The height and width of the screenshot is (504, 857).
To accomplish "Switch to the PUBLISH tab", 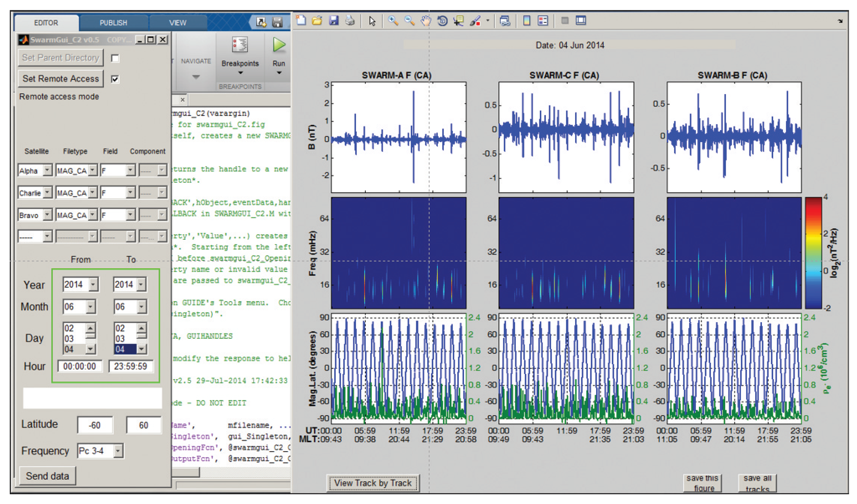I will point(113,23).
